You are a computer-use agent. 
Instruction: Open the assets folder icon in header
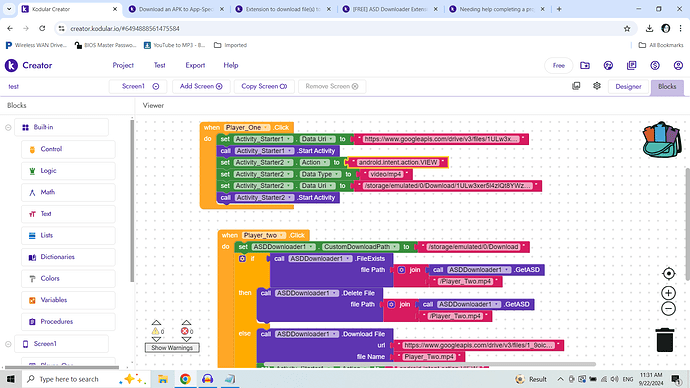[x=585, y=66]
